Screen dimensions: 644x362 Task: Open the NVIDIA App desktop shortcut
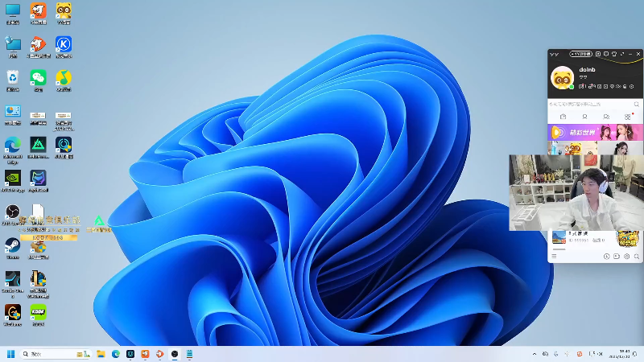(x=13, y=182)
